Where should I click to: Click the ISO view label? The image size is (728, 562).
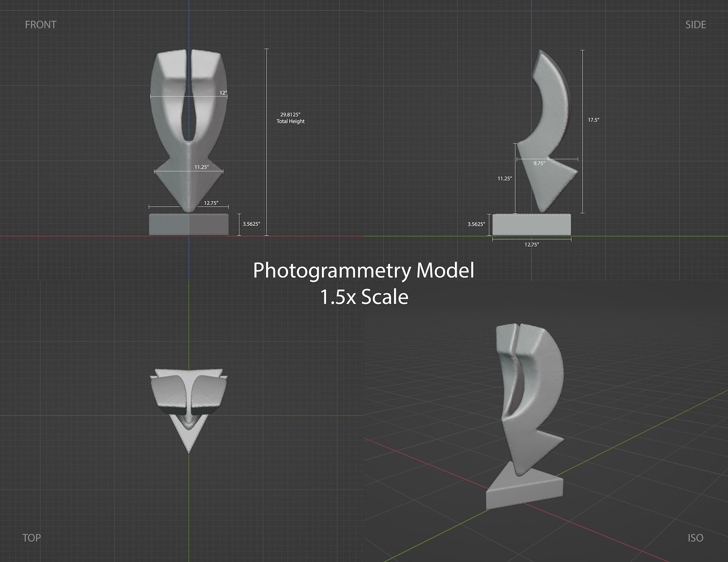coord(695,538)
